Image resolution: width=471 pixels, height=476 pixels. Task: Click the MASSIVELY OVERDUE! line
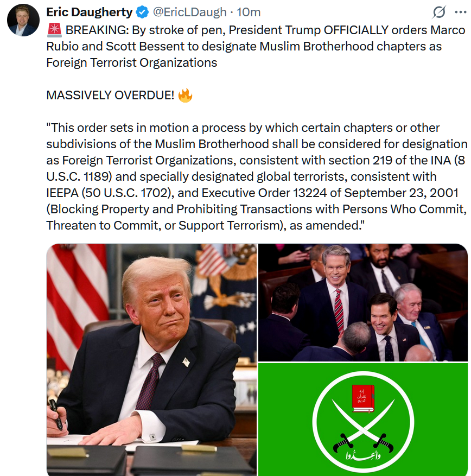pos(110,96)
